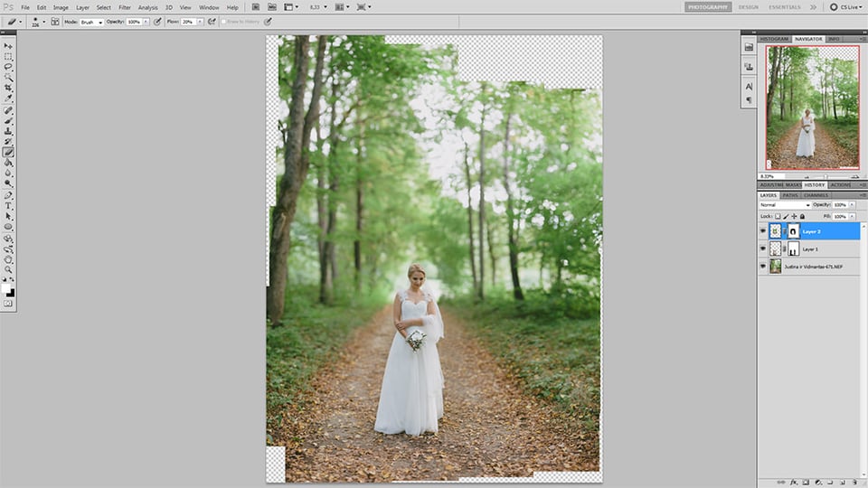Toggle tablet pressure for opacity

(x=157, y=22)
